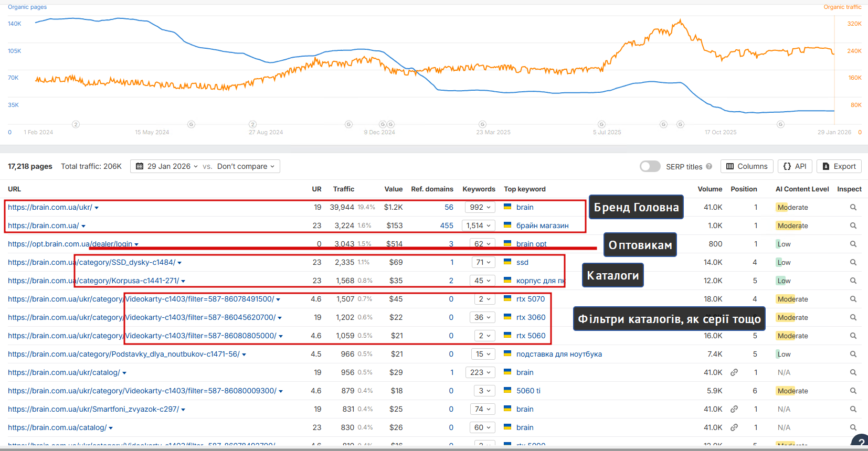Viewport: 868px width, 451px height.
Task: Open the 992 keywords dropdown
Action: pyautogui.click(x=480, y=207)
